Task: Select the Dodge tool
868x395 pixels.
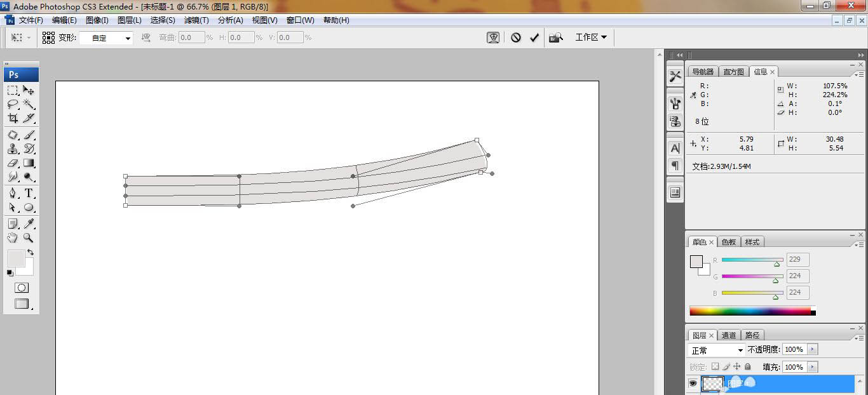Action: coord(29,177)
